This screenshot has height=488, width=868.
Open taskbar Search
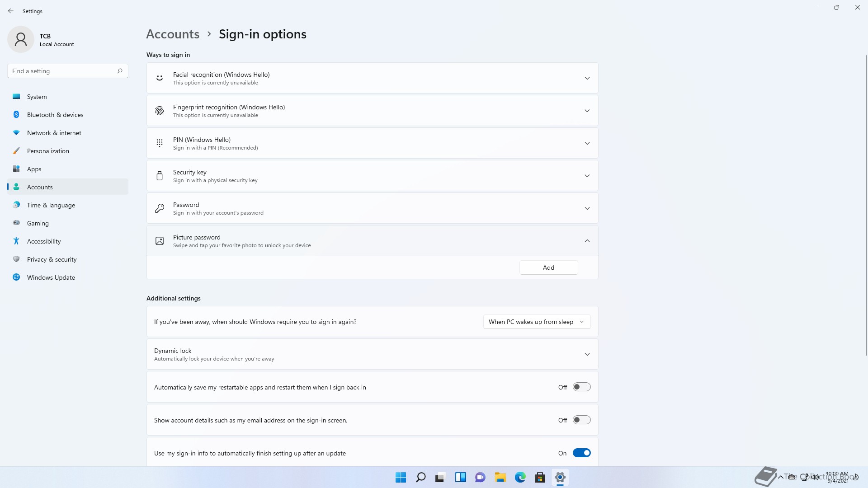pyautogui.click(x=420, y=477)
